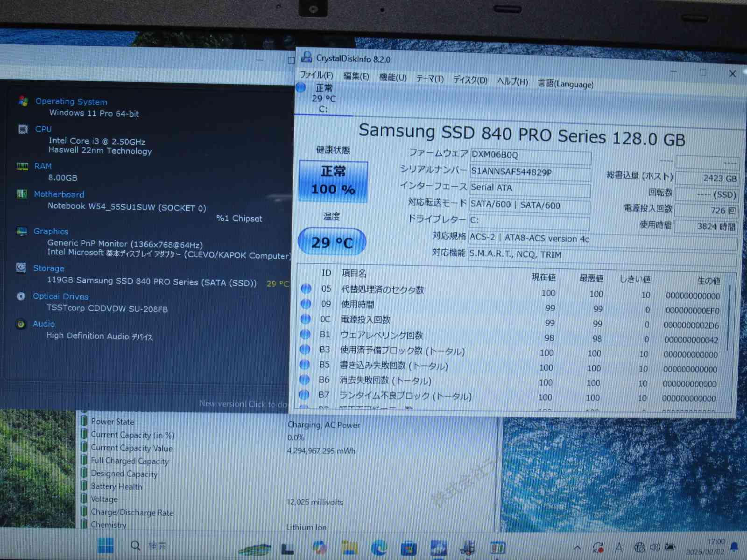The height and width of the screenshot is (560, 747).
Task: Click the CPU chip icon in Speccy
Action: tap(23, 129)
